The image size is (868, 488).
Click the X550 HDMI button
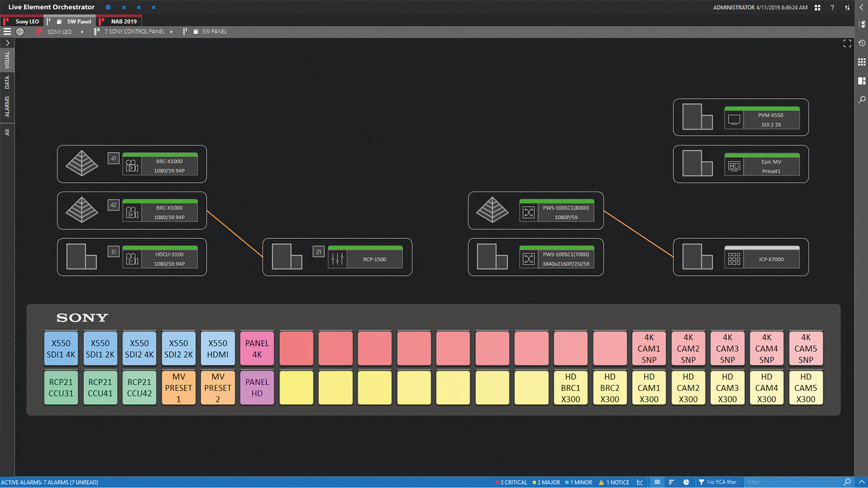(x=218, y=348)
